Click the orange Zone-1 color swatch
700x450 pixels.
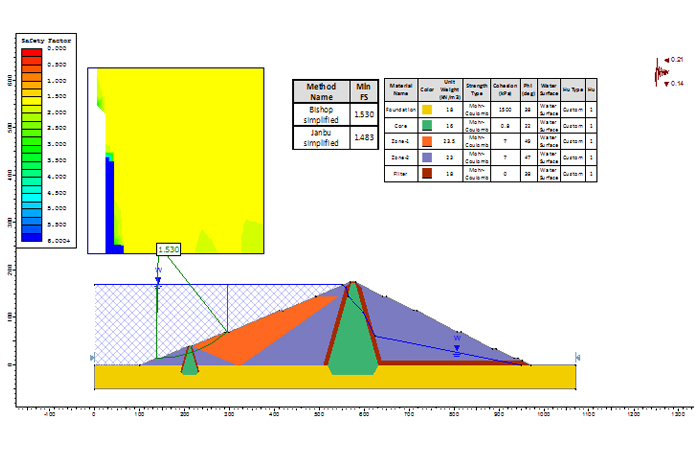pyautogui.click(x=427, y=143)
